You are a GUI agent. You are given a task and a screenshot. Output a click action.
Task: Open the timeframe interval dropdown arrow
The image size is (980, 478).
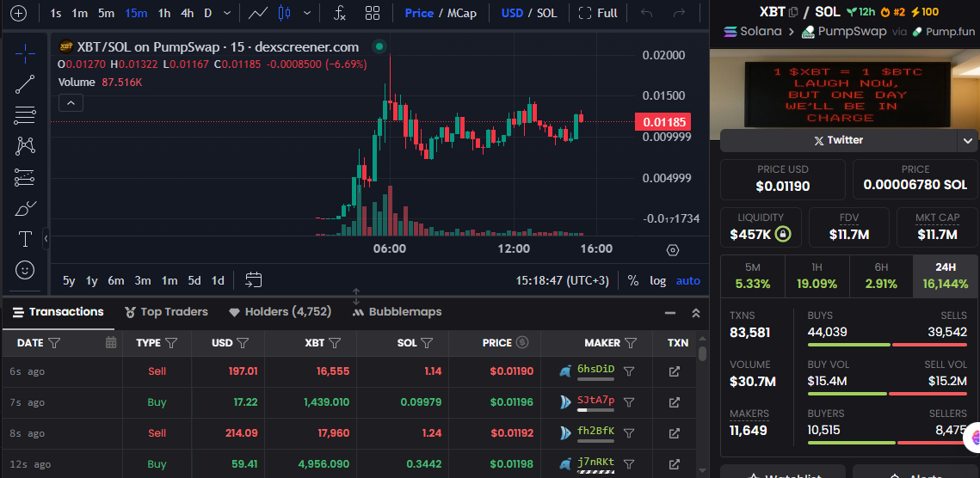pos(226,13)
